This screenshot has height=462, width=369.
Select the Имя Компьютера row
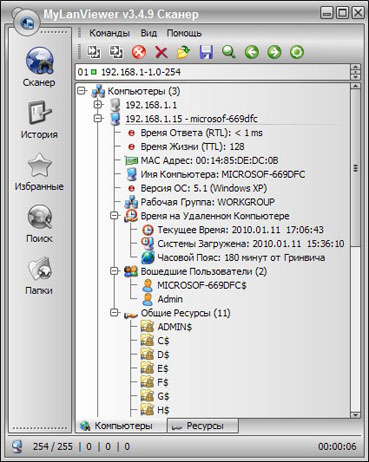tap(222, 174)
